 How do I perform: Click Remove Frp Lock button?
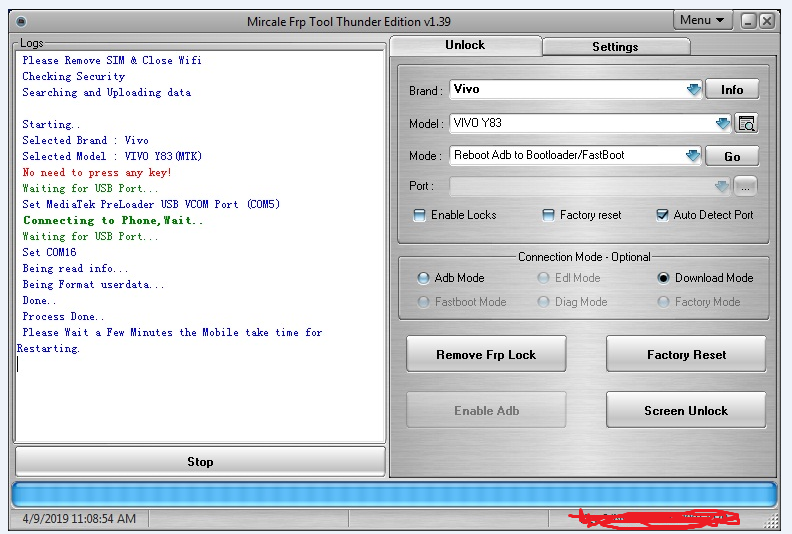[x=486, y=354]
